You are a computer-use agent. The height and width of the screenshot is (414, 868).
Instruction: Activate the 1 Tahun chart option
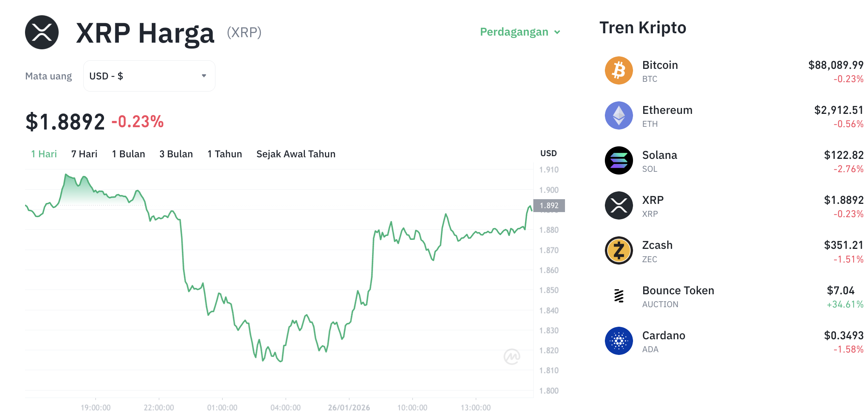click(x=224, y=154)
